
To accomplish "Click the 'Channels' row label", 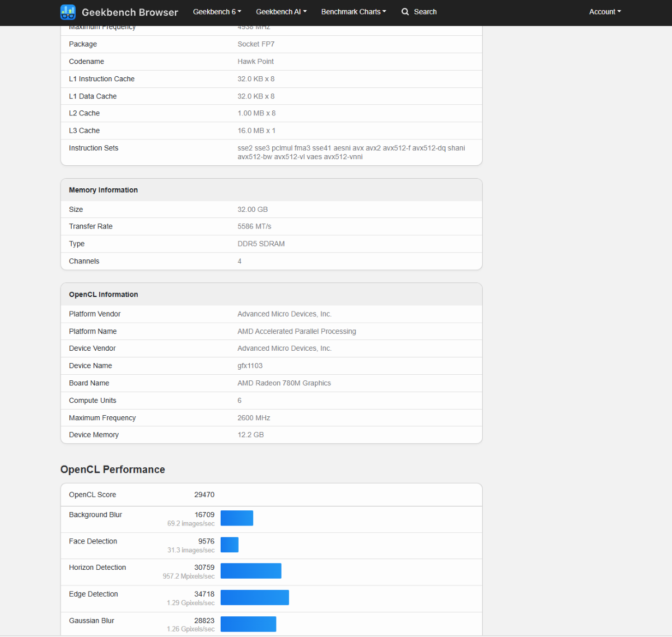I will pyautogui.click(x=84, y=261).
